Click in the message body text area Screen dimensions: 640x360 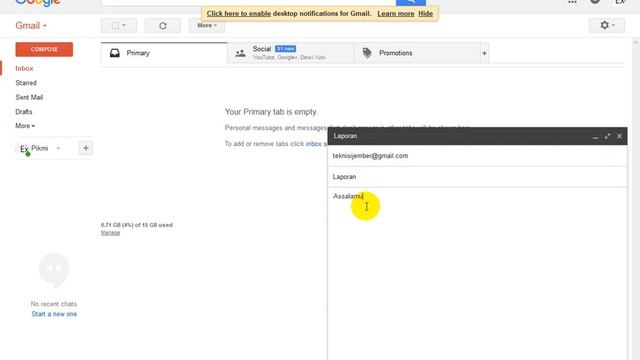tap(477, 273)
